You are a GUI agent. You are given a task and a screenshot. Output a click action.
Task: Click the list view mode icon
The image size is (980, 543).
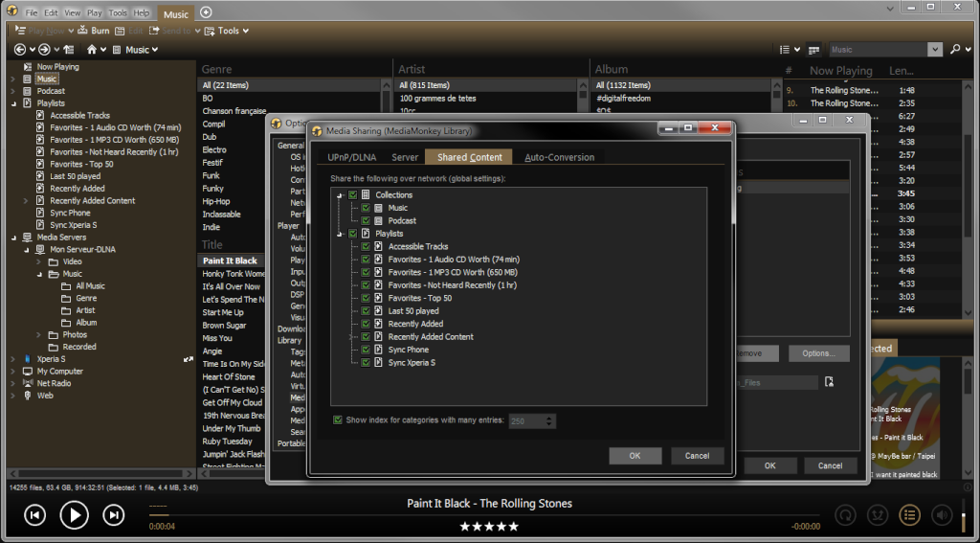point(785,50)
